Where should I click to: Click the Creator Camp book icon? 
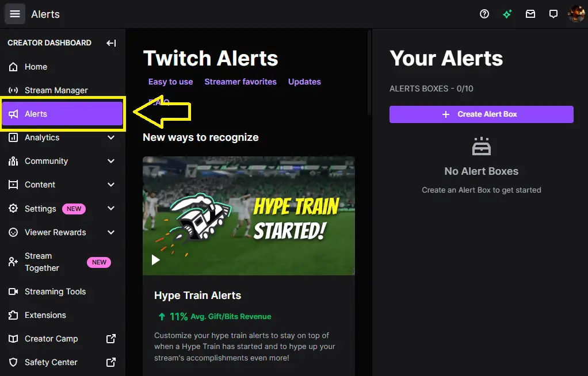click(x=13, y=339)
